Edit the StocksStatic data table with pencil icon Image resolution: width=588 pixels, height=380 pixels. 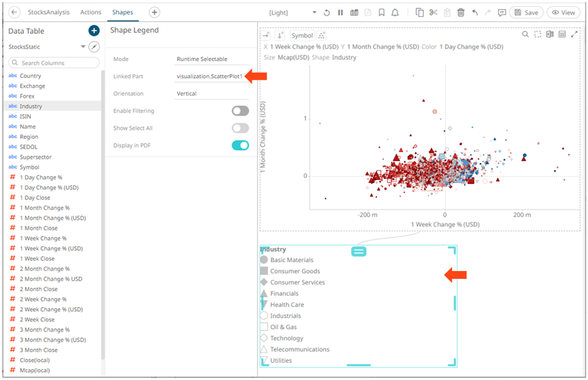(x=94, y=47)
